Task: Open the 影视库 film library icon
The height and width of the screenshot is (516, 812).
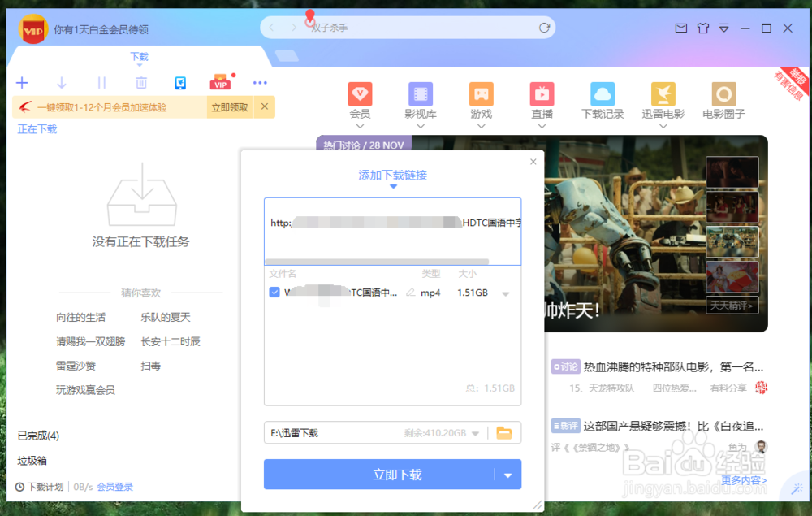Action: [x=421, y=94]
